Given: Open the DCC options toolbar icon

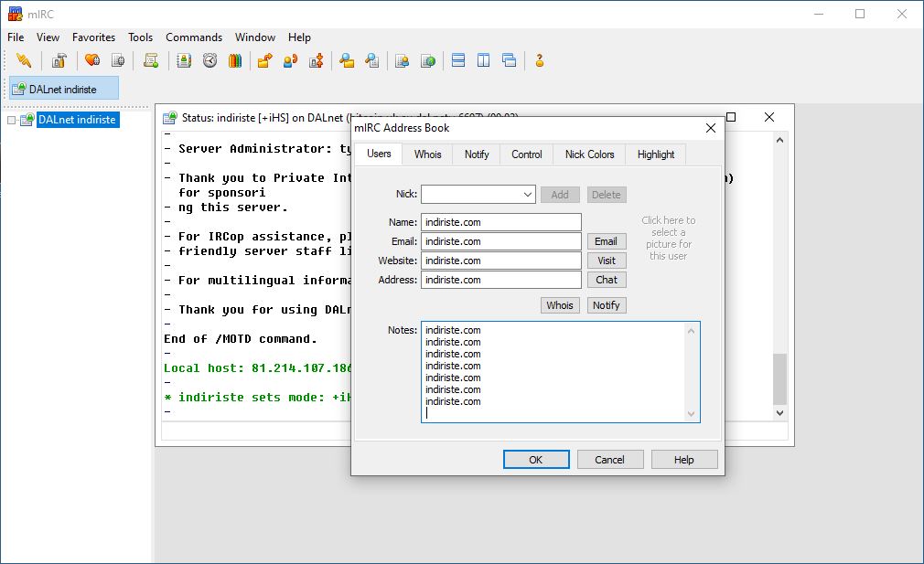Looking at the screenshot, I should pos(317,60).
